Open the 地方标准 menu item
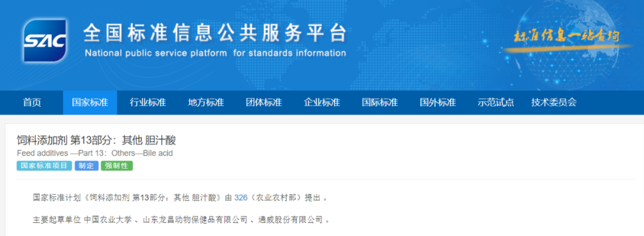The image size is (644, 236). pyautogui.click(x=206, y=103)
